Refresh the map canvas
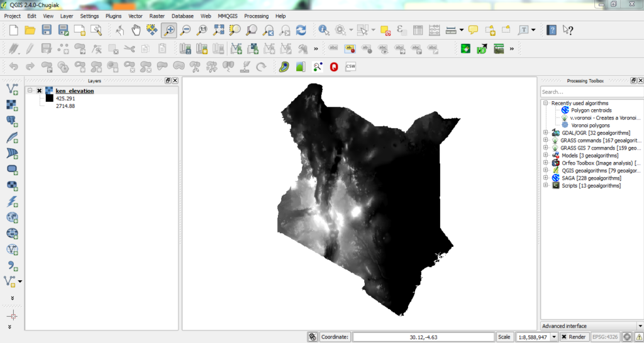The width and height of the screenshot is (644, 343). pyautogui.click(x=301, y=30)
